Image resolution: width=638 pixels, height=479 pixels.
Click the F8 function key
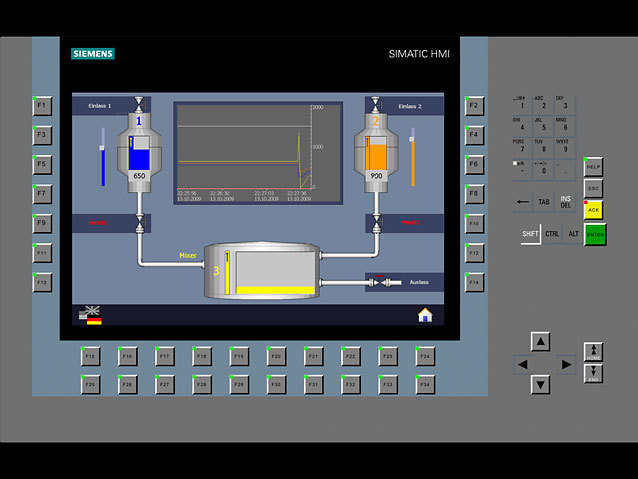pyautogui.click(x=474, y=194)
